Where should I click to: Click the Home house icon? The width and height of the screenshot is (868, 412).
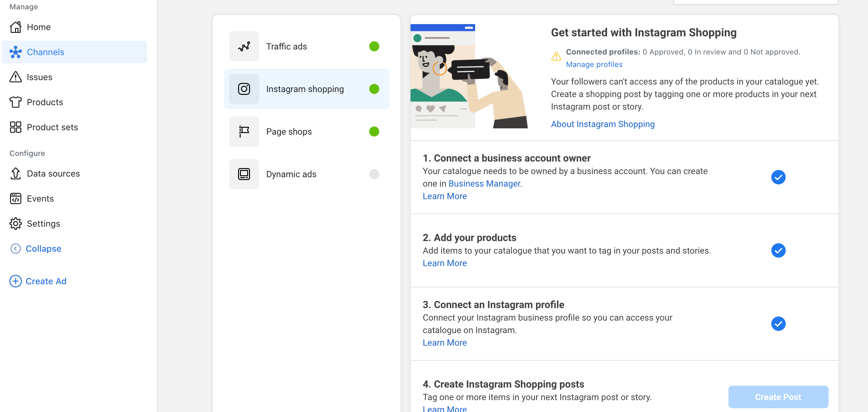16,27
